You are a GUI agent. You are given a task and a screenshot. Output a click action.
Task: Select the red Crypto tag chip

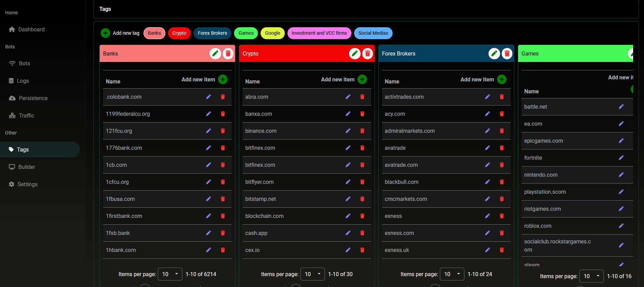(179, 33)
